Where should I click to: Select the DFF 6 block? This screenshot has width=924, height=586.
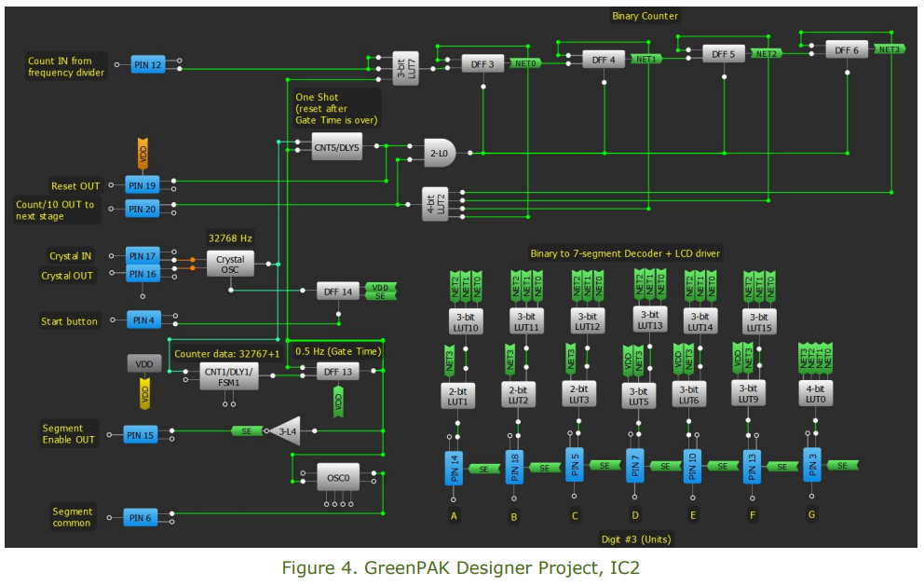click(x=847, y=50)
